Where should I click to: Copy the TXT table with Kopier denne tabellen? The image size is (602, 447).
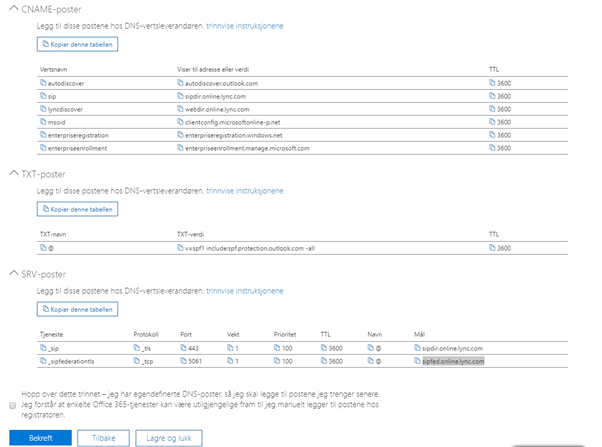pos(77,209)
